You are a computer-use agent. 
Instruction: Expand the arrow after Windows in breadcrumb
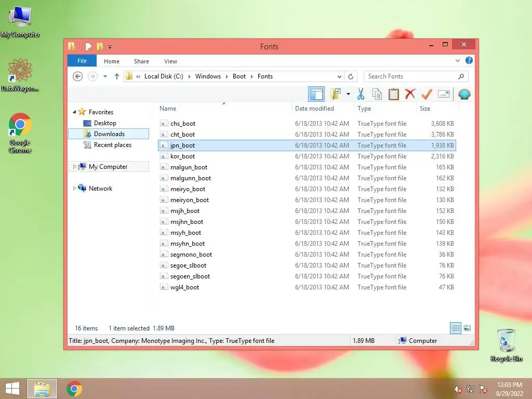(227, 76)
